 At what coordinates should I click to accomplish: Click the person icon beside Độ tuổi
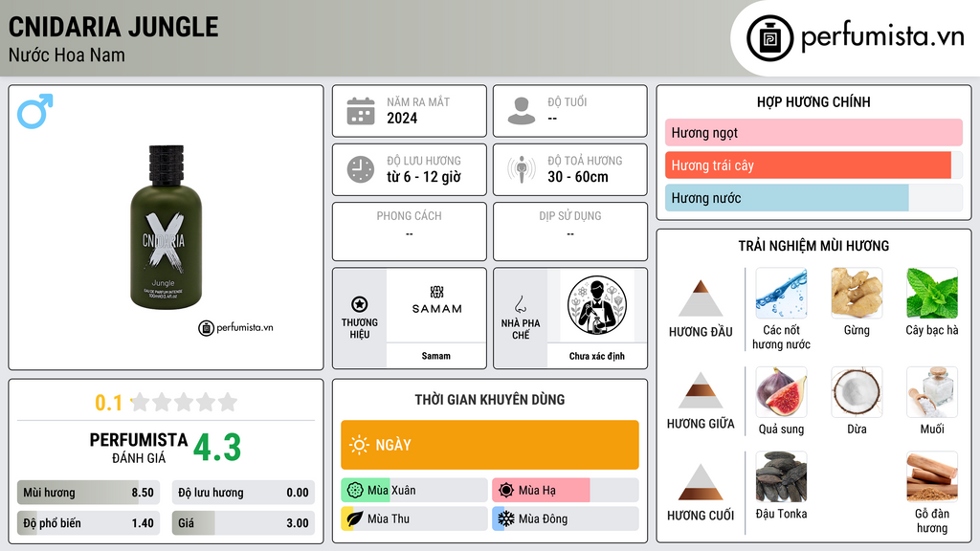click(x=522, y=111)
